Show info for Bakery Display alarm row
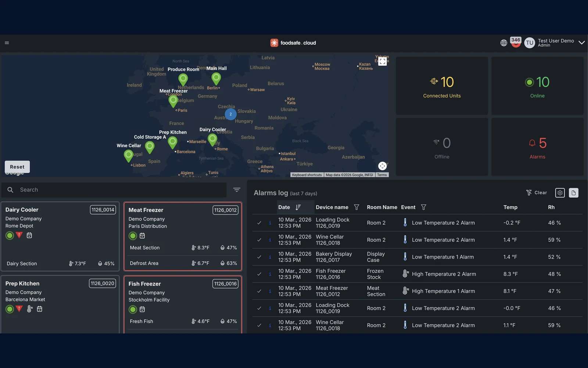This screenshot has width=588, height=368. 270,257
